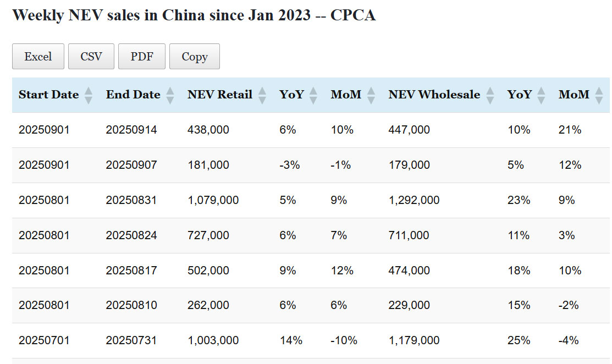Export the table with the Excel button

click(38, 57)
